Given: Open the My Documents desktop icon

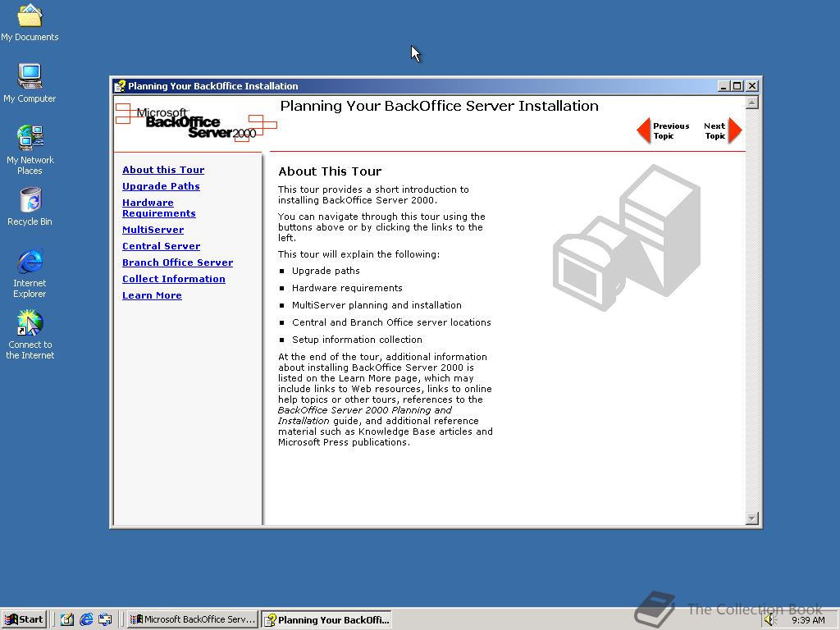Looking at the screenshot, I should pyautogui.click(x=30, y=22).
